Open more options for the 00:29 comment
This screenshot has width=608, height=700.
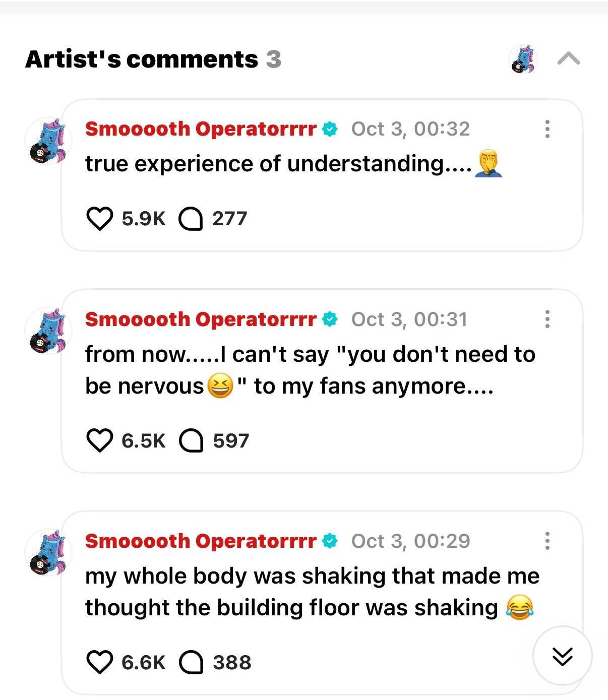click(x=547, y=541)
